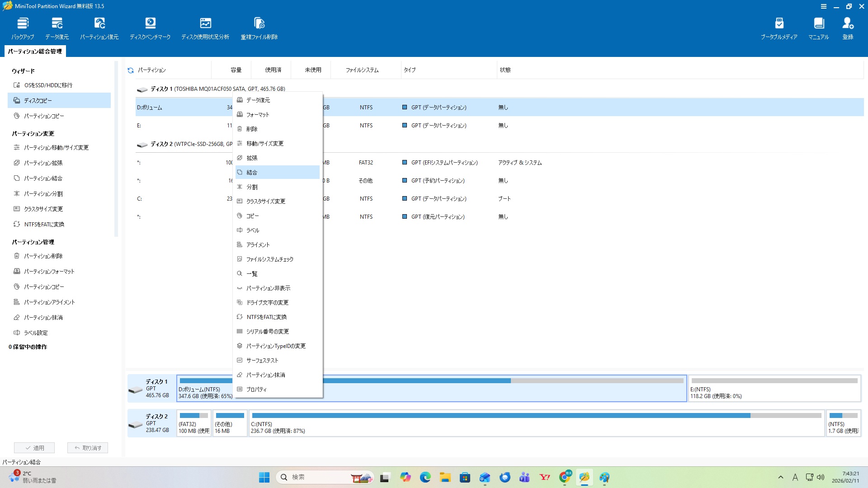Open ブータブルメディア creator icon
The image size is (868, 488).
[779, 23]
